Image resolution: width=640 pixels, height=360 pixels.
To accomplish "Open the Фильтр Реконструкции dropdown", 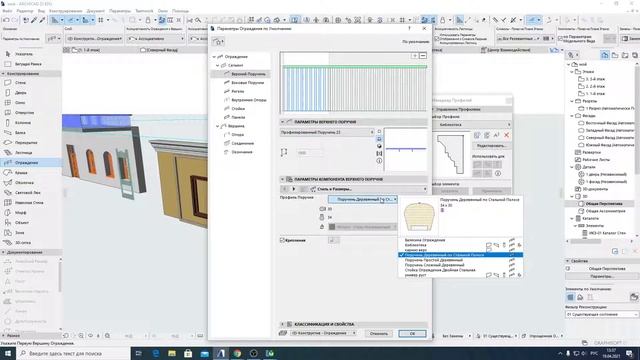I will tap(602, 314).
